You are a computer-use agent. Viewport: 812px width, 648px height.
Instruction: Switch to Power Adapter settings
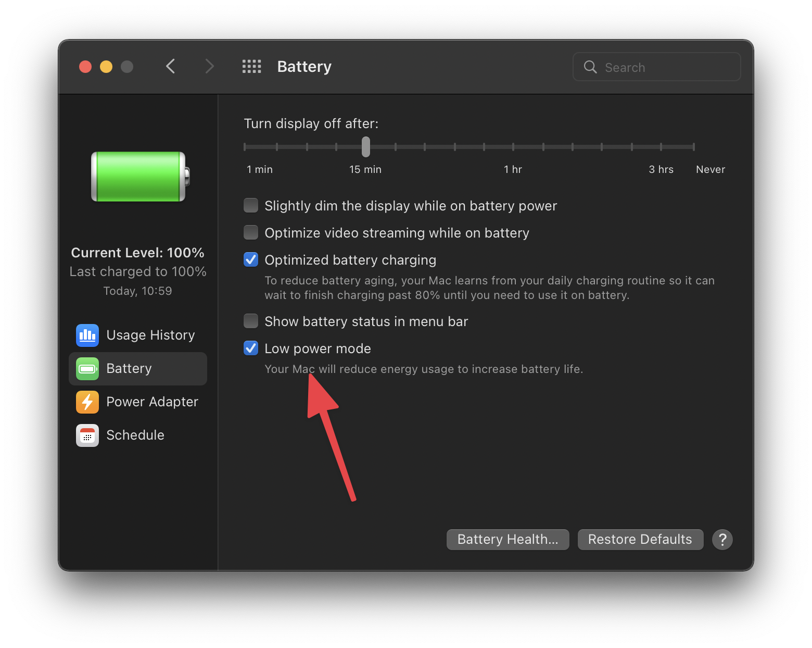(138, 402)
